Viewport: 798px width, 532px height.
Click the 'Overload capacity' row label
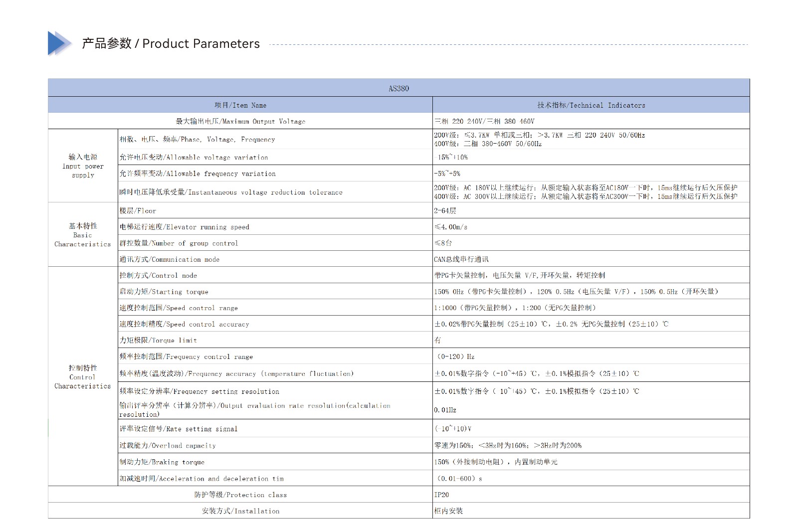point(168,445)
